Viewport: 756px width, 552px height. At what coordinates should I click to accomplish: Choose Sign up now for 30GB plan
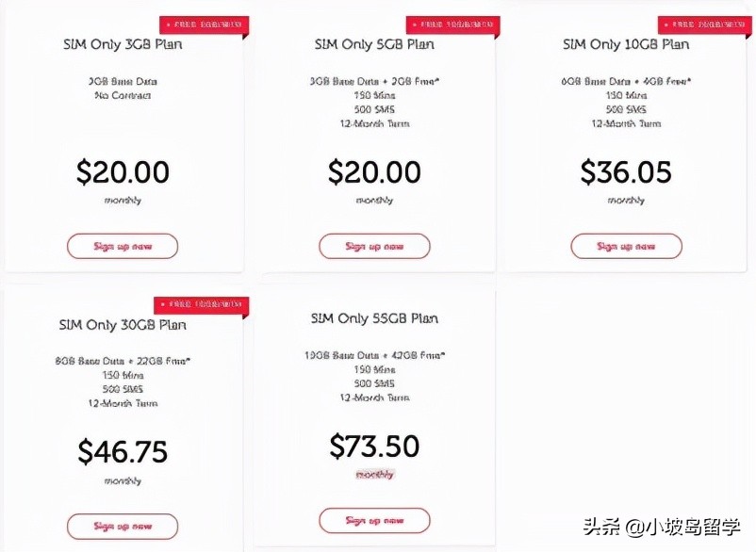(123, 526)
